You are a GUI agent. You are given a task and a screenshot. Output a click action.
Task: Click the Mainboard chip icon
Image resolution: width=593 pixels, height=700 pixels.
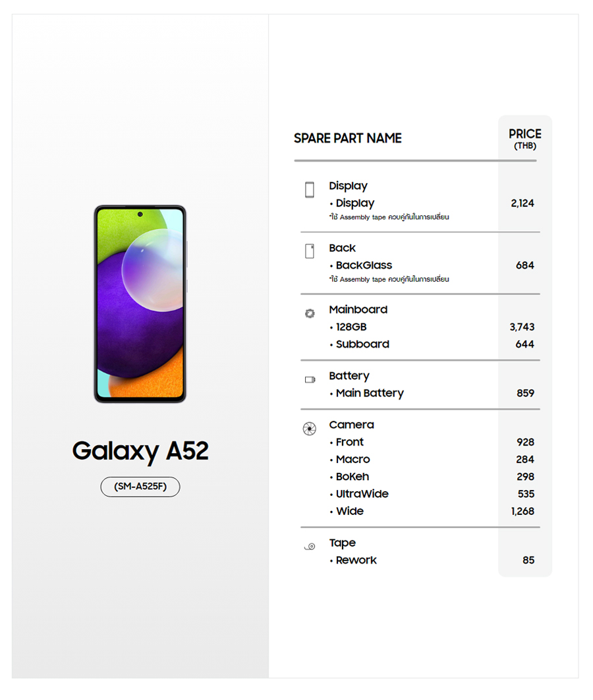click(x=310, y=313)
